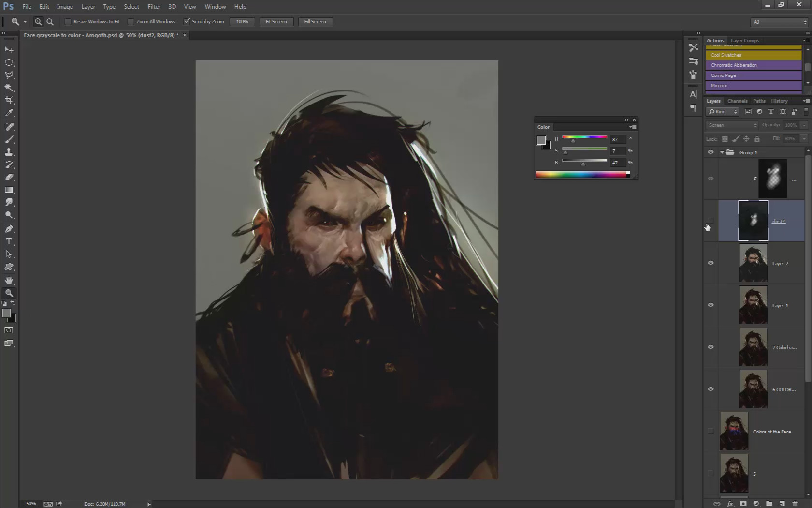This screenshot has width=812, height=508.
Task: Select the Healing Brush tool
Action: point(9,127)
